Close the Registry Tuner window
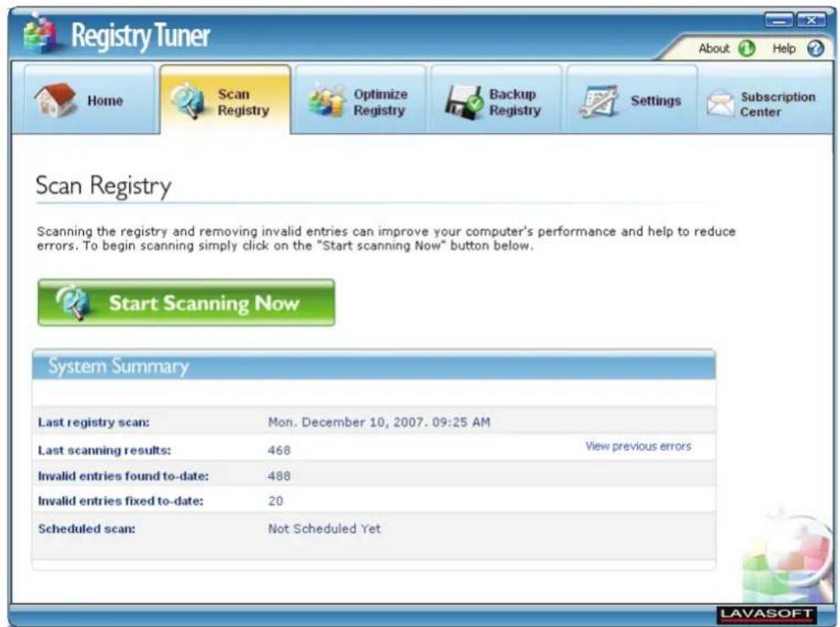 point(811,20)
